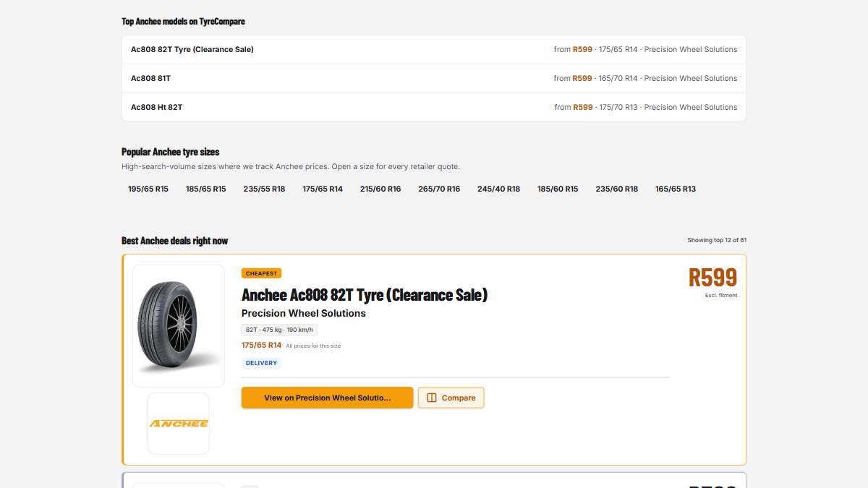
Task: Click the price info in Ac808 Ht 82T row
Action: (646, 107)
